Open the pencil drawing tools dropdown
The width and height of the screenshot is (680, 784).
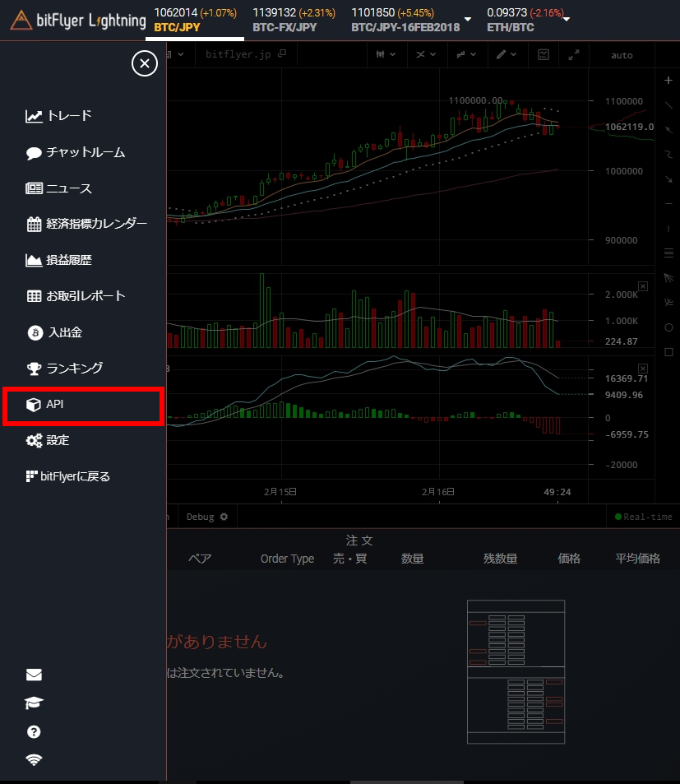pos(507,54)
